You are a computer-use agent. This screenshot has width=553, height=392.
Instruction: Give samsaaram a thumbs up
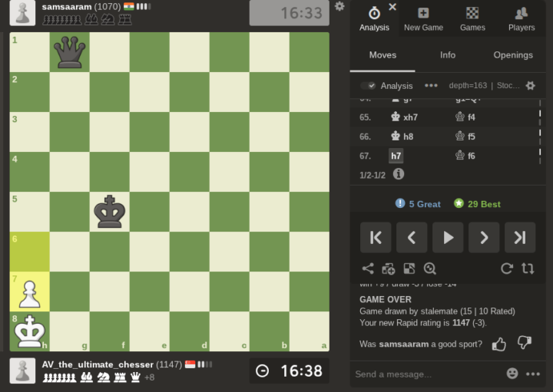click(x=498, y=344)
